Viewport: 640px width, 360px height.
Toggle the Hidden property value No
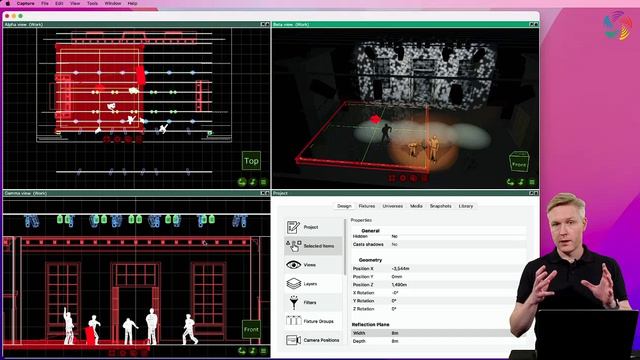tap(394, 236)
